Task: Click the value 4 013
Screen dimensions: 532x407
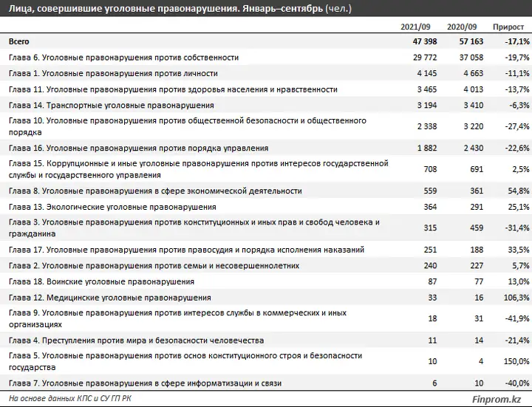Action: tap(474, 89)
